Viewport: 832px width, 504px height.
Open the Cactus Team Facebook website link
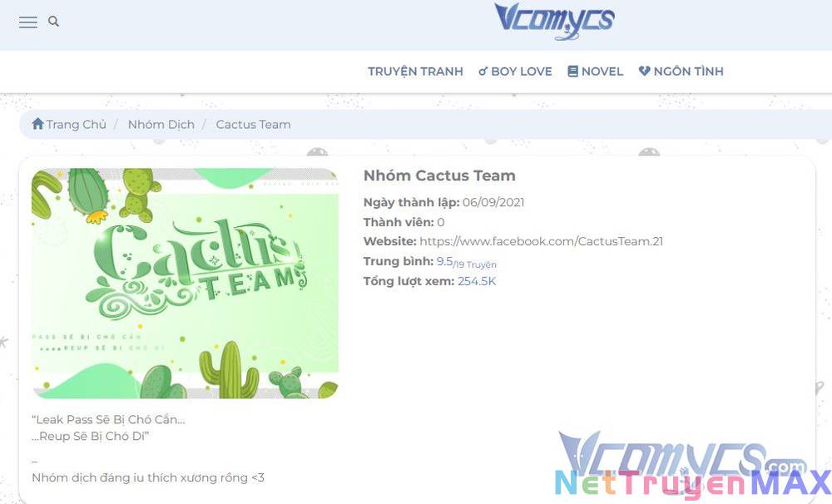point(541,241)
